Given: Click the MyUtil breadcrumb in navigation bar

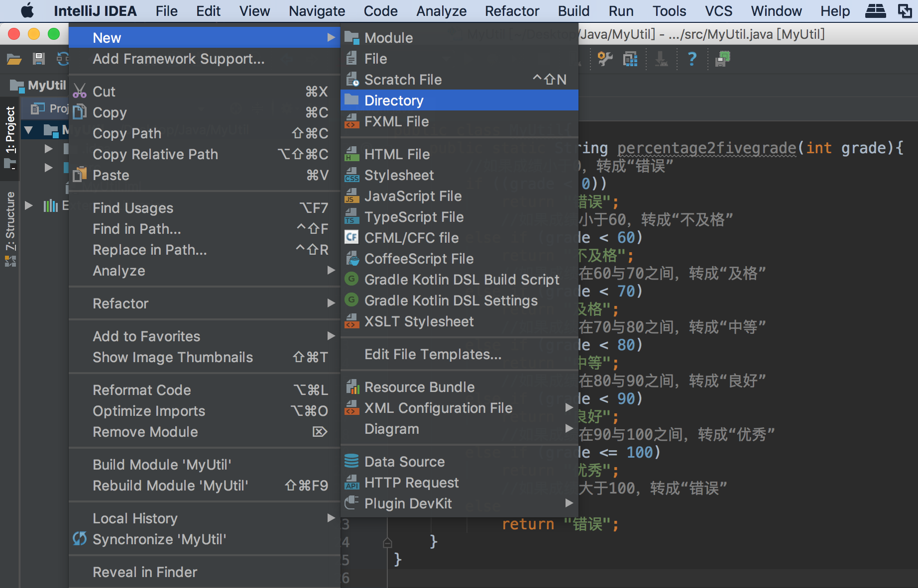Looking at the screenshot, I should (38, 86).
